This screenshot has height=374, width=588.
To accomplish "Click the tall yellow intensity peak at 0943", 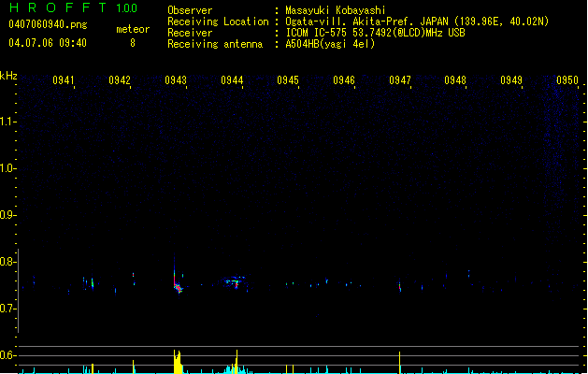I will coord(178,362).
